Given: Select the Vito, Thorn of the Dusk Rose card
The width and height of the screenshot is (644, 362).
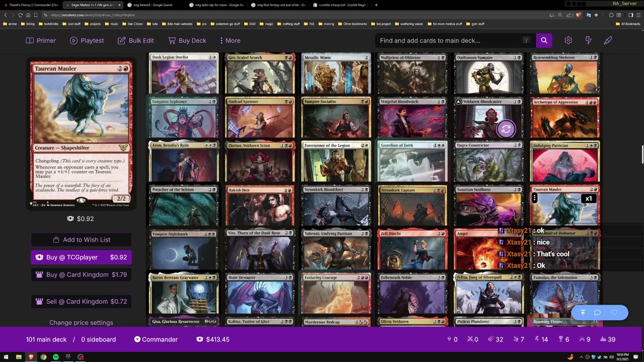Looking at the screenshot, I should (260, 249).
